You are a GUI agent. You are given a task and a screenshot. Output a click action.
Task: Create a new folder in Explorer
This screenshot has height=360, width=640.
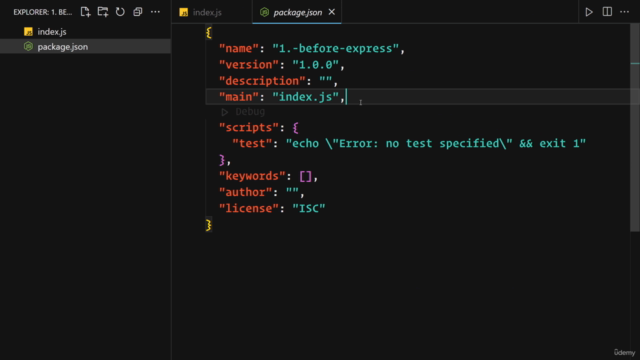[103, 12]
